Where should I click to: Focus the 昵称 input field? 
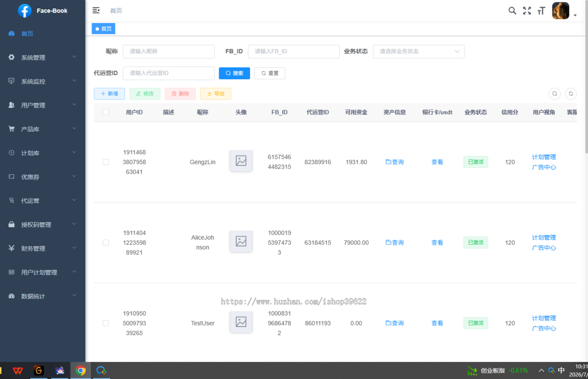(169, 51)
